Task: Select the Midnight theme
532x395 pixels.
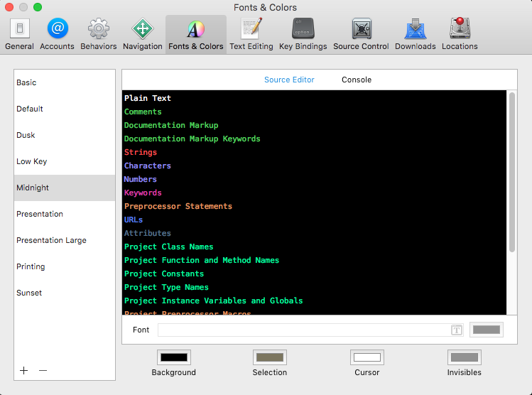Action: point(65,188)
